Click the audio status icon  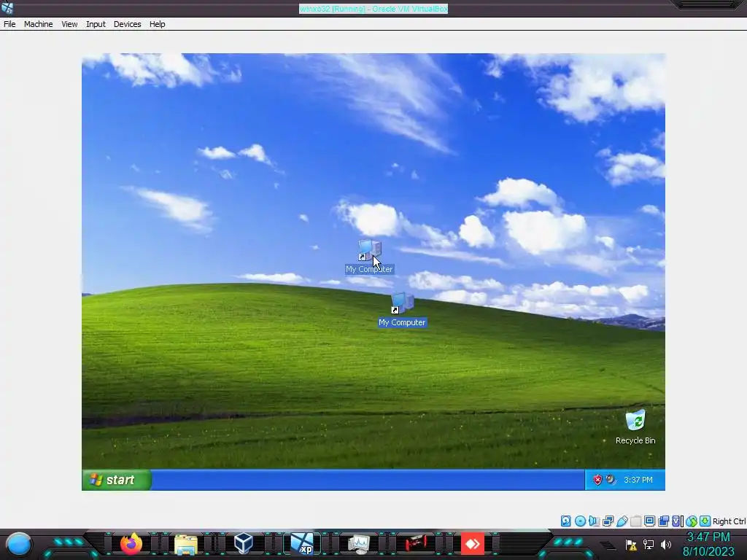(594, 521)
